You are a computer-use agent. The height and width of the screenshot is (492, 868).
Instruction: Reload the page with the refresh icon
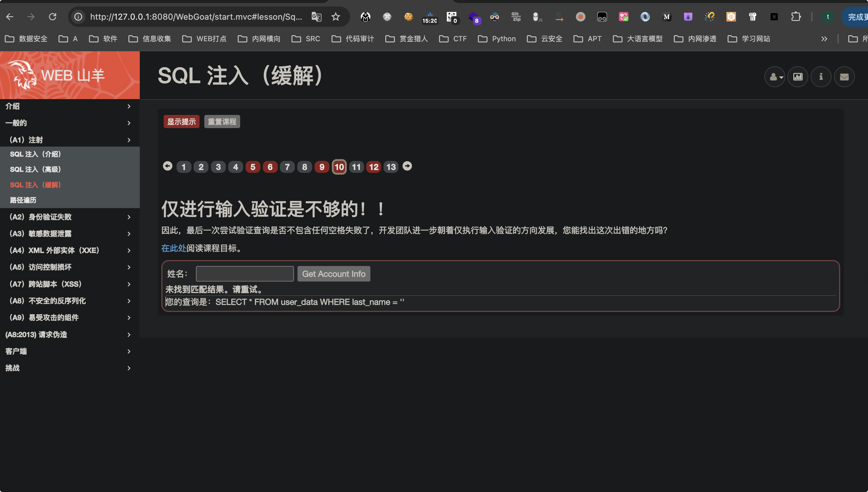(x=52, y=16)
